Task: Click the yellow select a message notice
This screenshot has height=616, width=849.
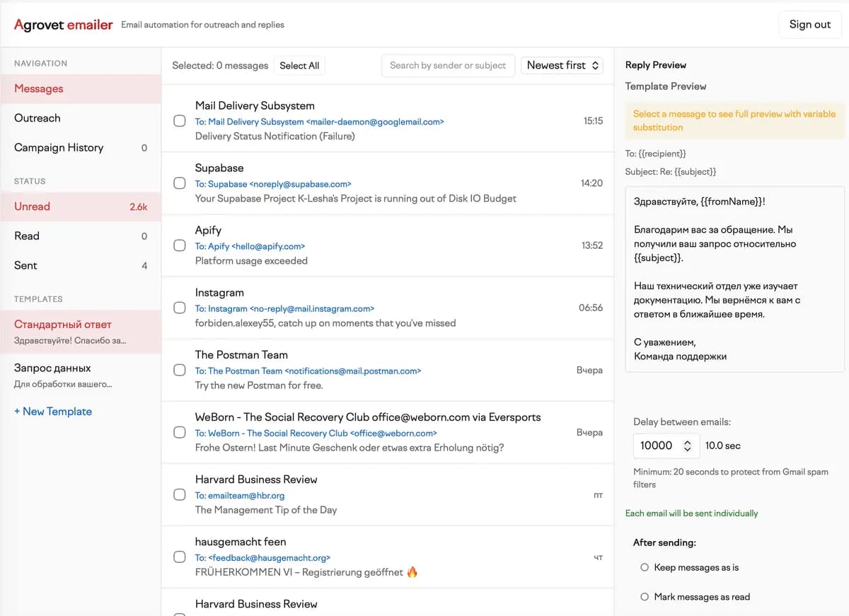Action: (x=734, y=120)
